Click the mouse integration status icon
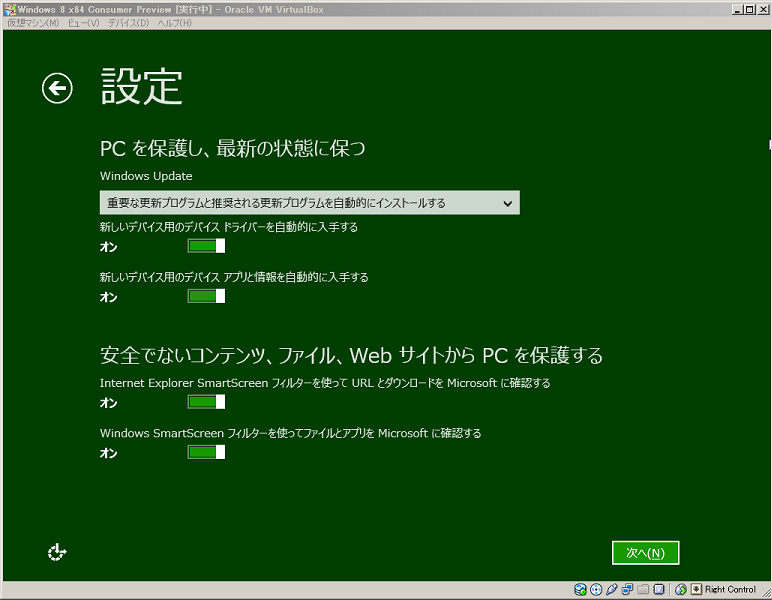 (681, 590)
